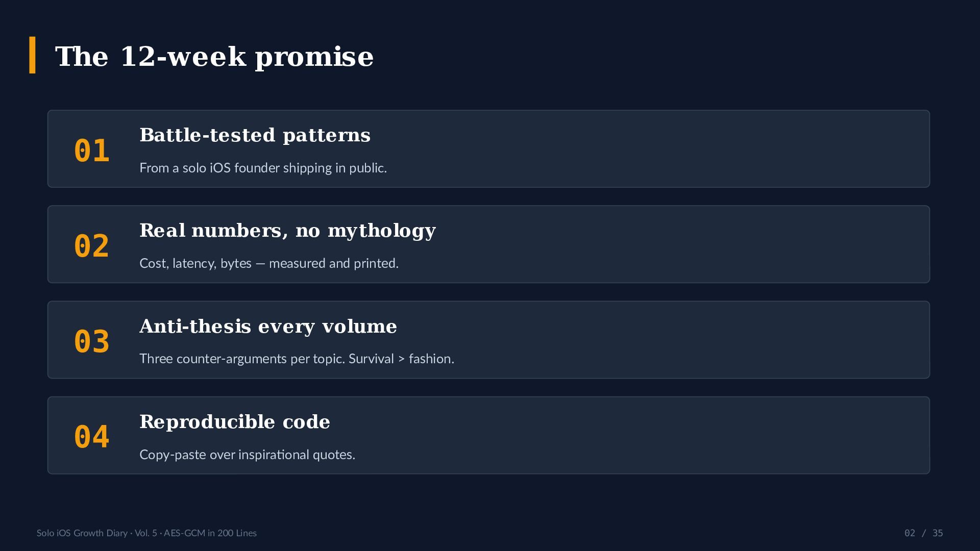Click the '02 / 35' page counter

pyautogui.click(x=924, y=533)
